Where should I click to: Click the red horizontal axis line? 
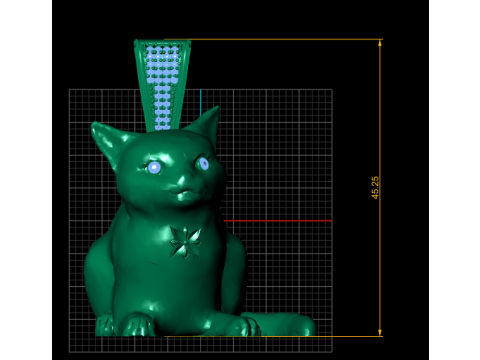278,221
